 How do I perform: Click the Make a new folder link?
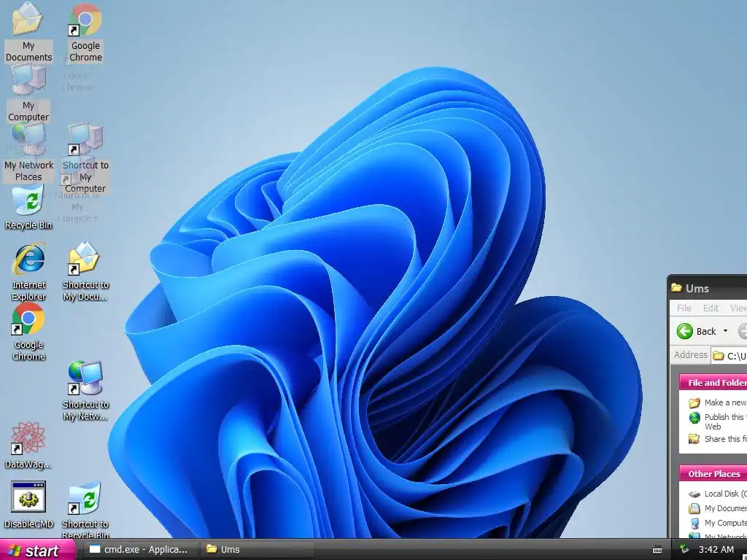(x=726, y=402)
